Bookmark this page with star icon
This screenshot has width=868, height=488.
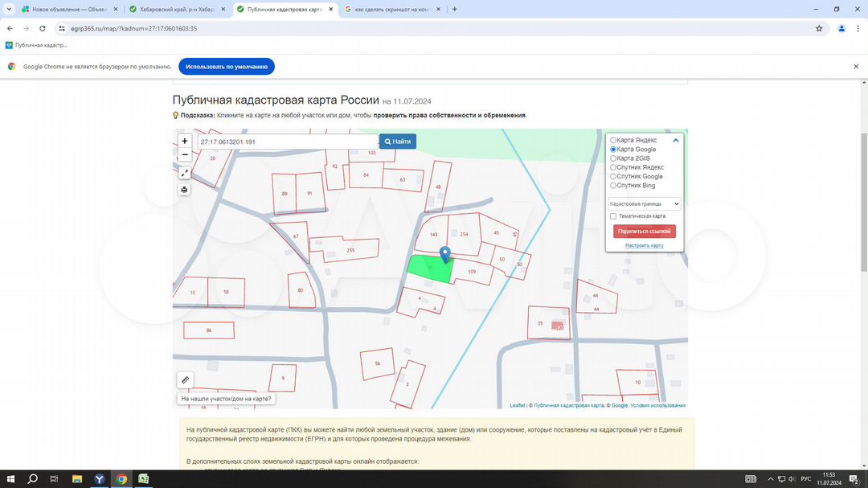click(819, 28)
